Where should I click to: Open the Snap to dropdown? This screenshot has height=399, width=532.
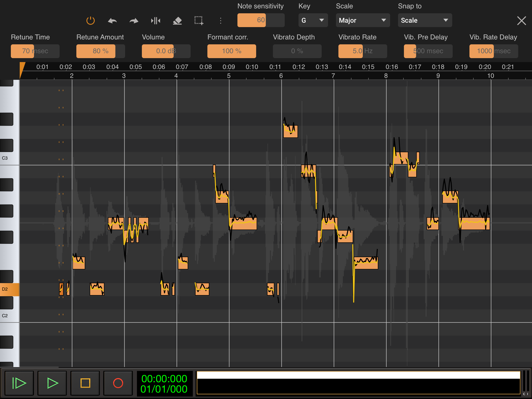click(425, 20)
